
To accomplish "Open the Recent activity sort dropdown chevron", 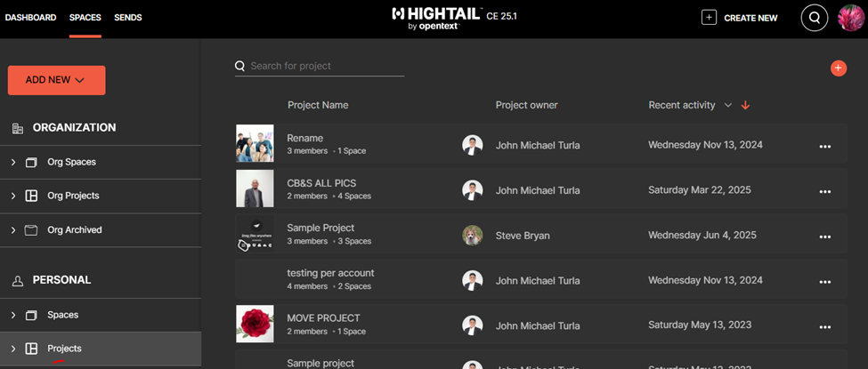I will 728,106.
